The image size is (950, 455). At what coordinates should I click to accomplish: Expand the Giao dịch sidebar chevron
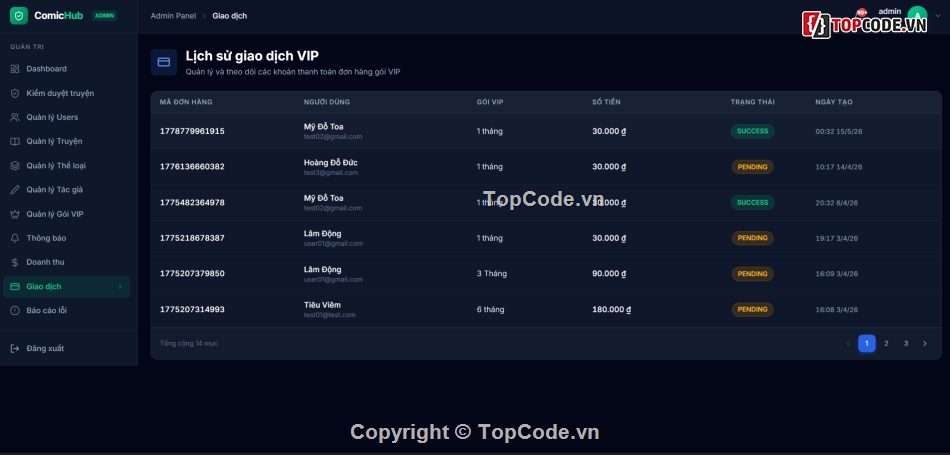tap(120, 287)
